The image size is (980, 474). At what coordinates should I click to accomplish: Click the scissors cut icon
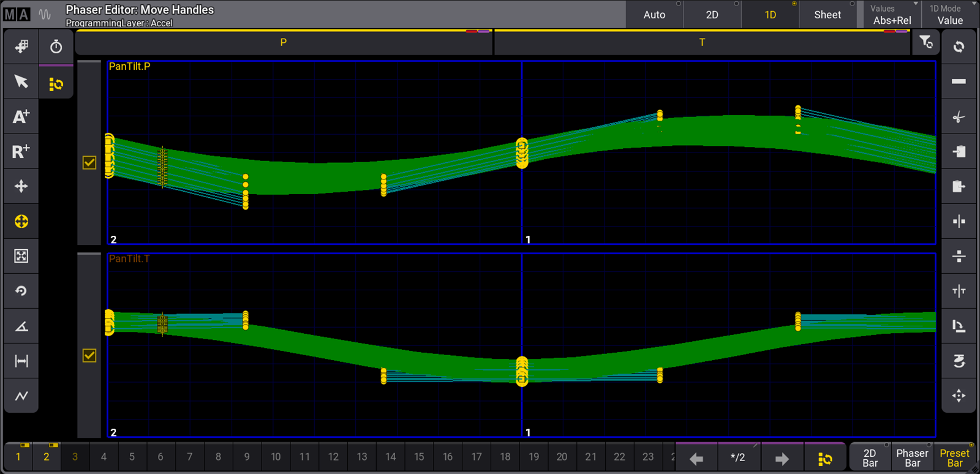959,117
